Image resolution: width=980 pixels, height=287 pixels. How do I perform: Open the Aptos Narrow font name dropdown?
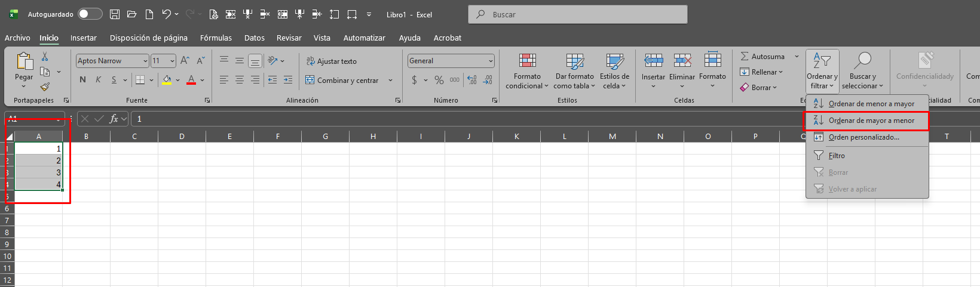145,61
